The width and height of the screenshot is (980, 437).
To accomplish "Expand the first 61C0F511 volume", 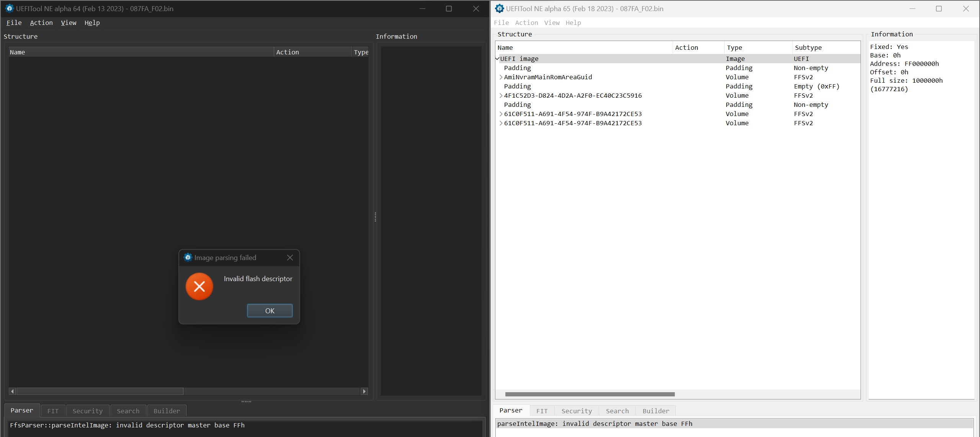I will [501, 114].
